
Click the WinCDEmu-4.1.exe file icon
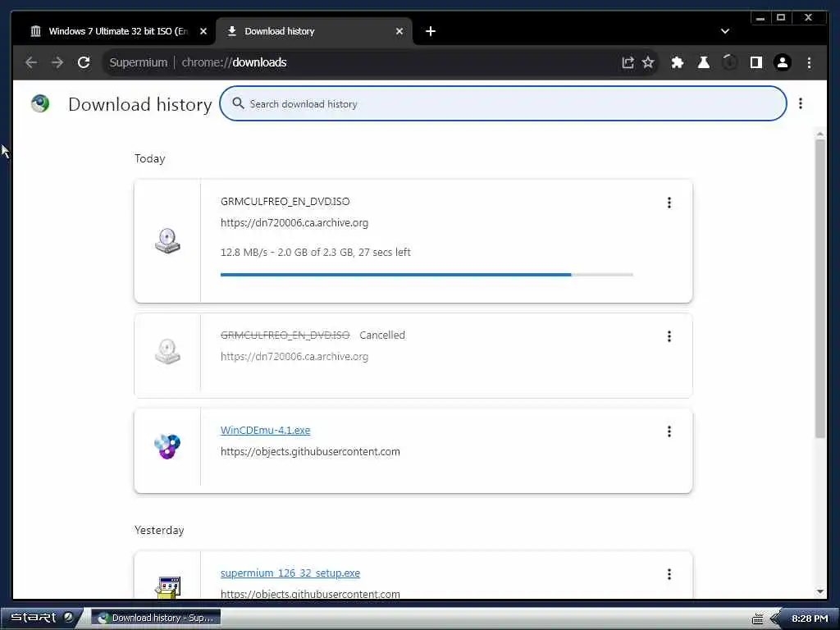(167, 446)
